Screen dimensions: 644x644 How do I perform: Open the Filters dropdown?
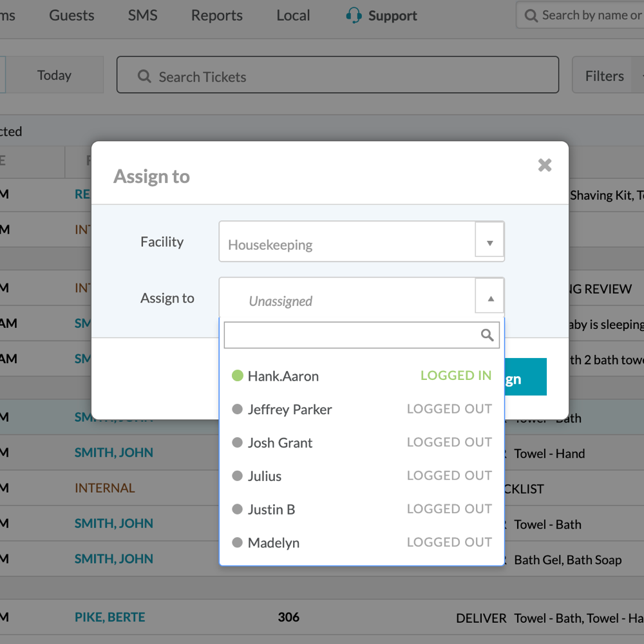pyautogui.click(x=605, y=76)
